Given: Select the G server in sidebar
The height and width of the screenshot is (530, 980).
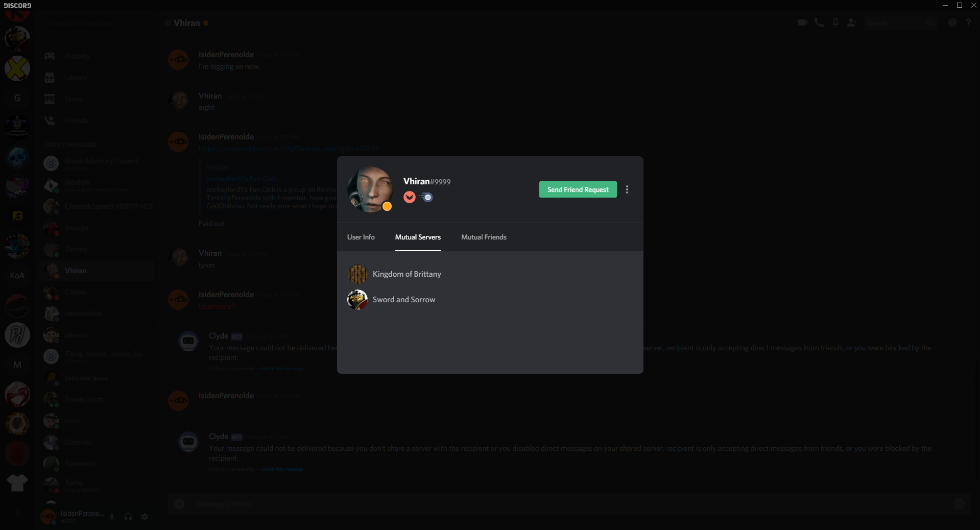Looking at the screenshot, I should coord(17,98).
